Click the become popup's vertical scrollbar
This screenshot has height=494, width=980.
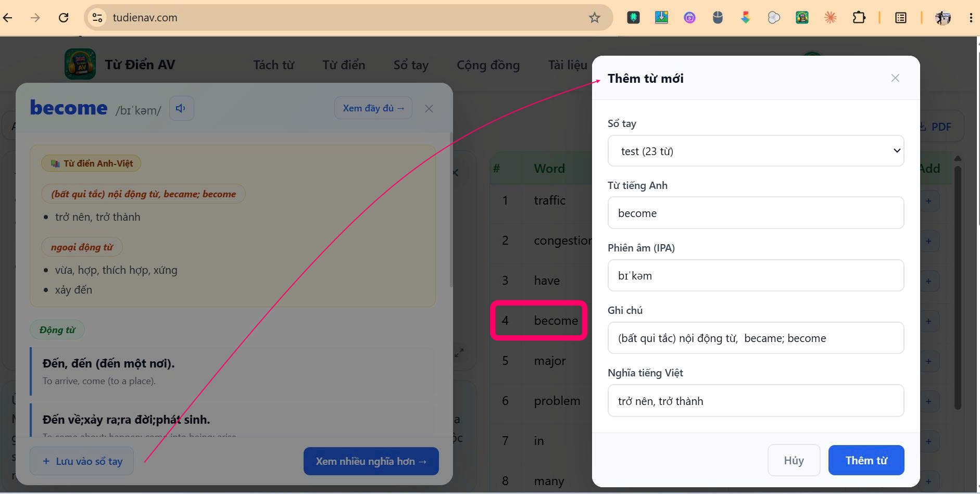click(451, 210)
